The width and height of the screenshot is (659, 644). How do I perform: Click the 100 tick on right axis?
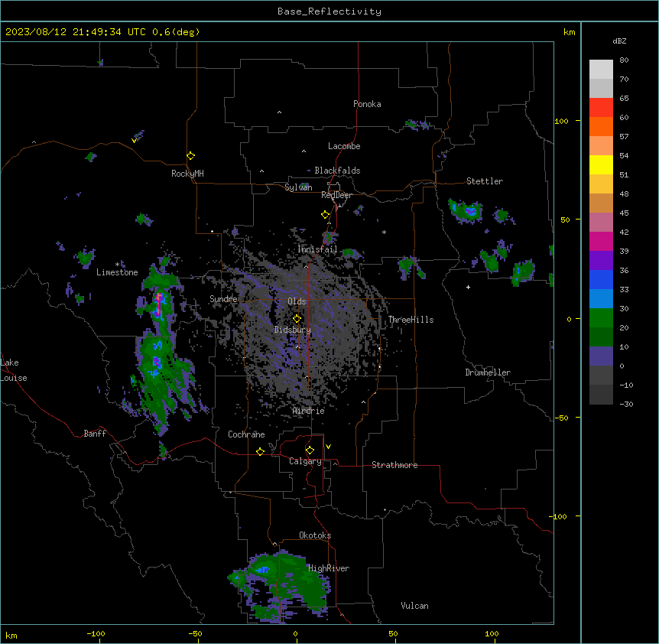click(561, 121)
